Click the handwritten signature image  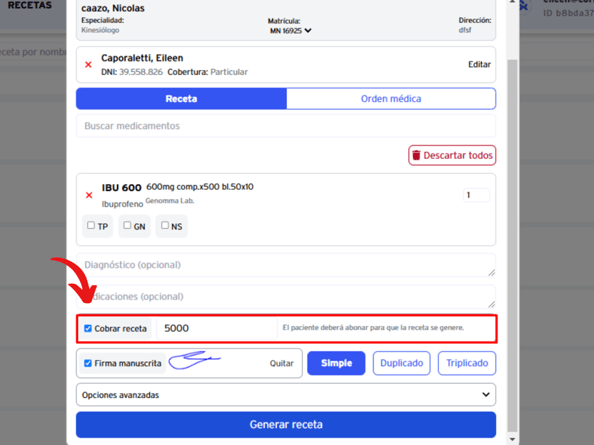click(x=194, y=360)
